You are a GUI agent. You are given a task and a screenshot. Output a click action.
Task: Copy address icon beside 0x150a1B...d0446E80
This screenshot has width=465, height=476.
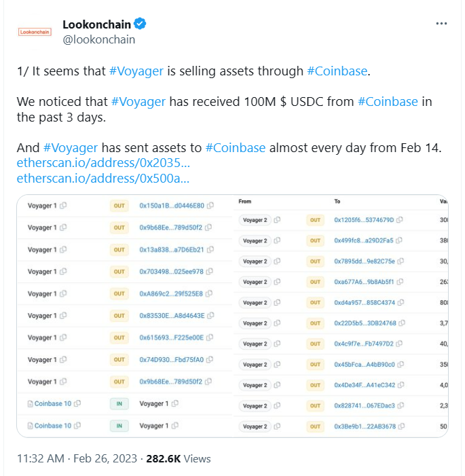click(x=210, y=206)
